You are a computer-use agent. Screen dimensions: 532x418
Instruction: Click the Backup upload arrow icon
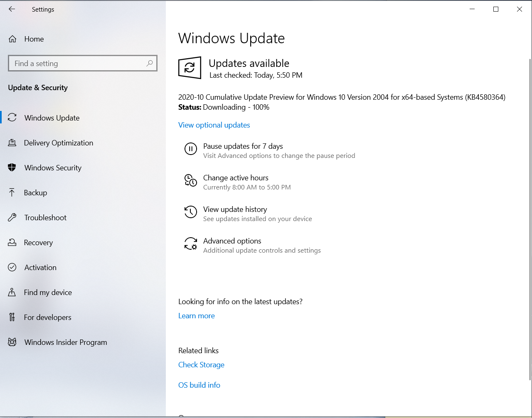tap(12, 192)
